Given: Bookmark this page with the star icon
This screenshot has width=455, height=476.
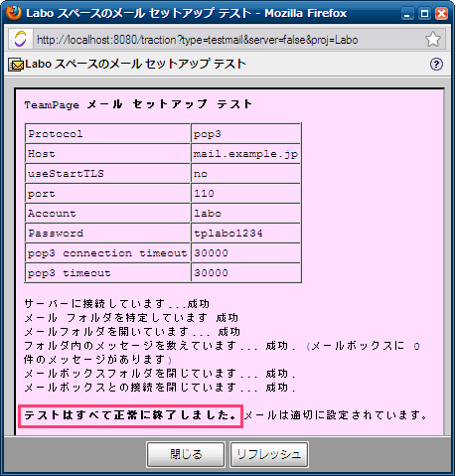Looking at the screenshot, I should click(433, 39).
